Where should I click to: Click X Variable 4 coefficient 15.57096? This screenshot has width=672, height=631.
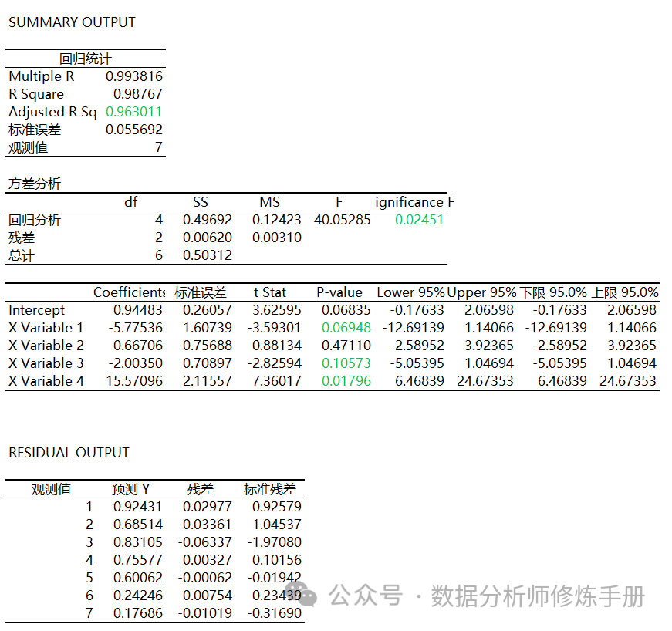click(134, 381)
